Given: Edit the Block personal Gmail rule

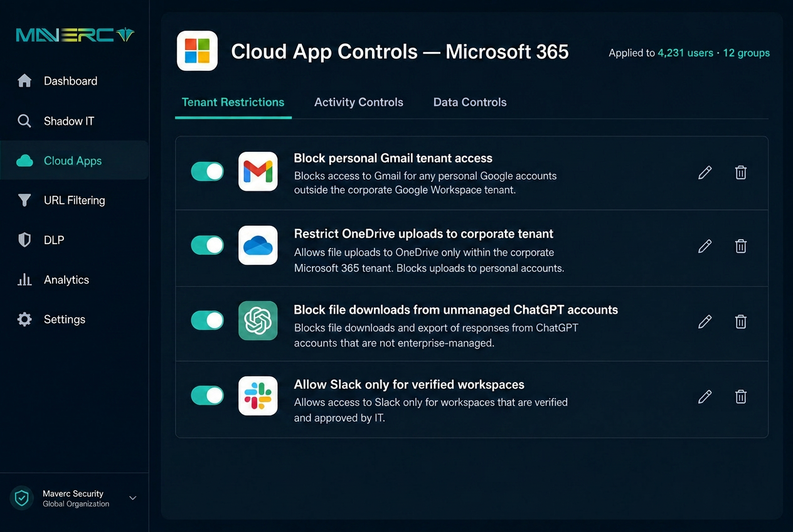Looking at the screenshot, I should (705, 172).
